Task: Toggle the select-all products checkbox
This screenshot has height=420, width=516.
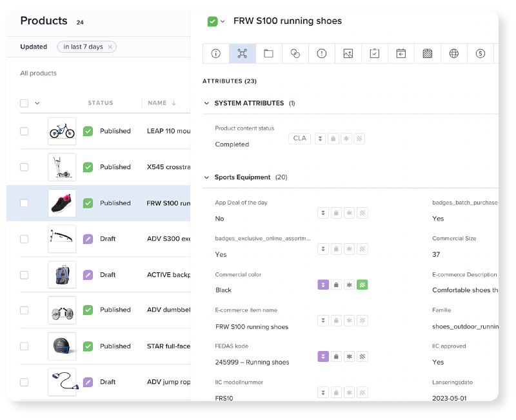Action: [24, 103]
